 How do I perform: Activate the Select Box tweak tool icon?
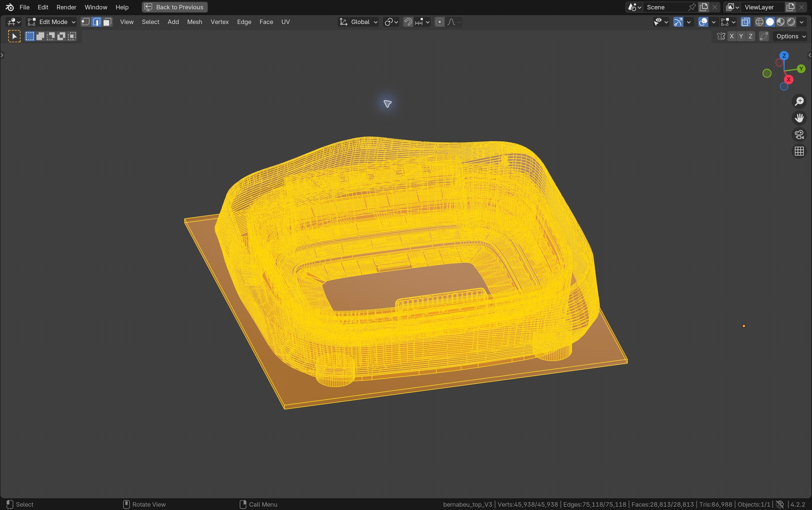[x=14, y=36]
